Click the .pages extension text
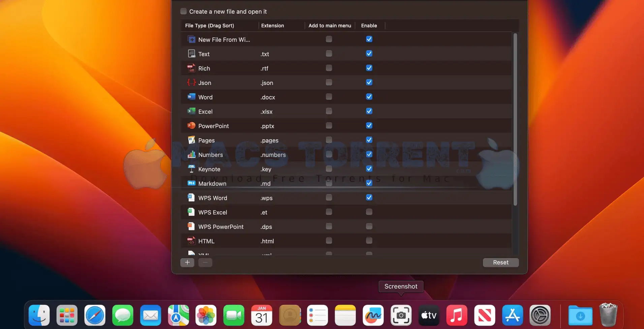 270,140
